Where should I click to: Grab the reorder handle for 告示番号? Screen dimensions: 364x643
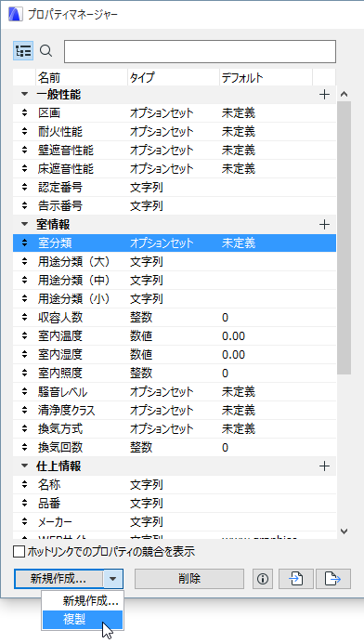tap(24, 206)
